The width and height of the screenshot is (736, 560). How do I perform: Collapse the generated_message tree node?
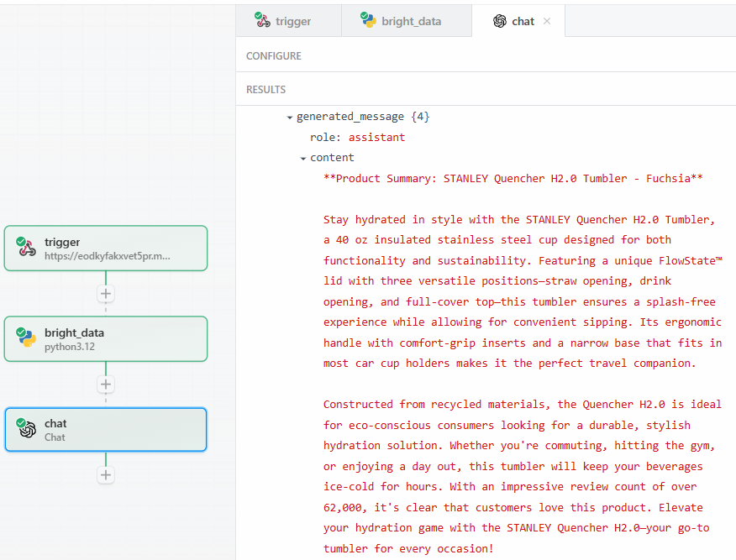click(x=290, y=118)
